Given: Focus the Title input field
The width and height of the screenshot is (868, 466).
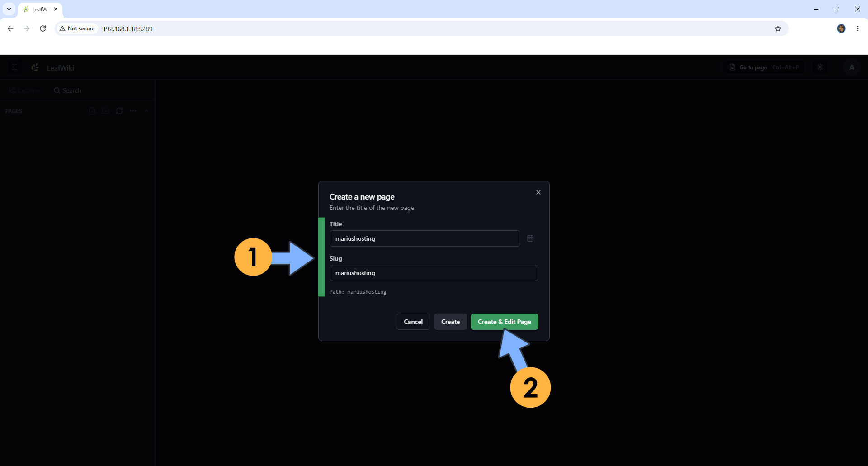Looking at the screenshot, I should click(425, 238).
